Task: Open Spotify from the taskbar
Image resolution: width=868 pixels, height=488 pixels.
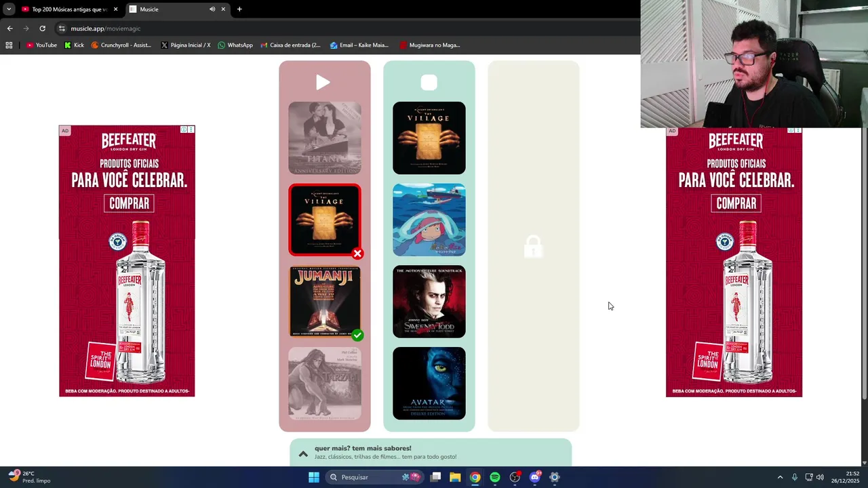Action: coord(495,477)
